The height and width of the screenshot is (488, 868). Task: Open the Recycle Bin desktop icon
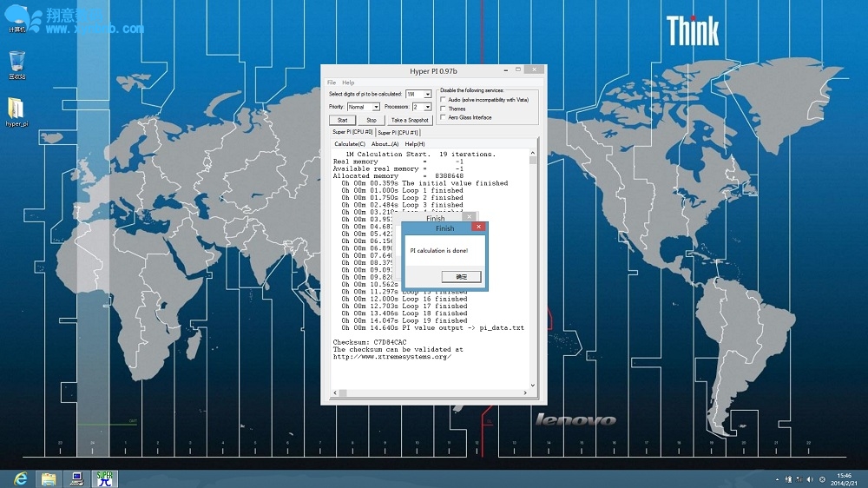pyautogui.click(x=17, y=65)
